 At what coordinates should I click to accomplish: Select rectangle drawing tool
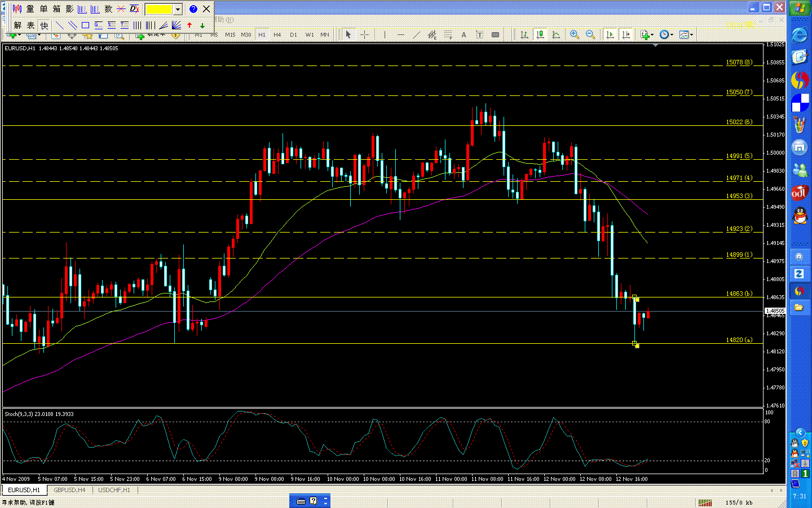85,25
